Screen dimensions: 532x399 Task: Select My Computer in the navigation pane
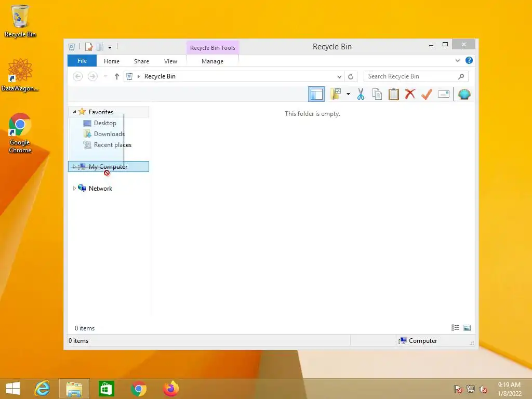[x=109, y=167]
